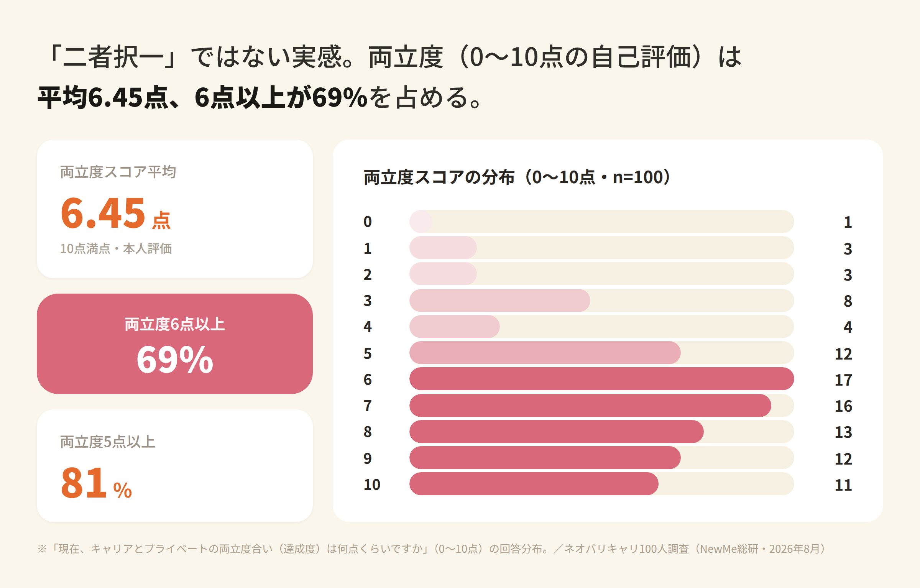The image size is (920, 588).
Task: Select the score 1 bar showing 3
Action: tap(443, 248)
